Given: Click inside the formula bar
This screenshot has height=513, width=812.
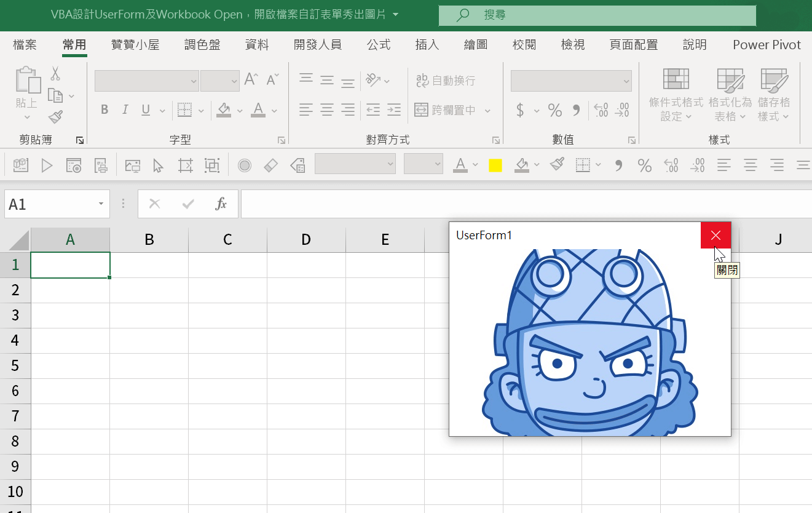Looking at the screenshot, I should (526, 204).
